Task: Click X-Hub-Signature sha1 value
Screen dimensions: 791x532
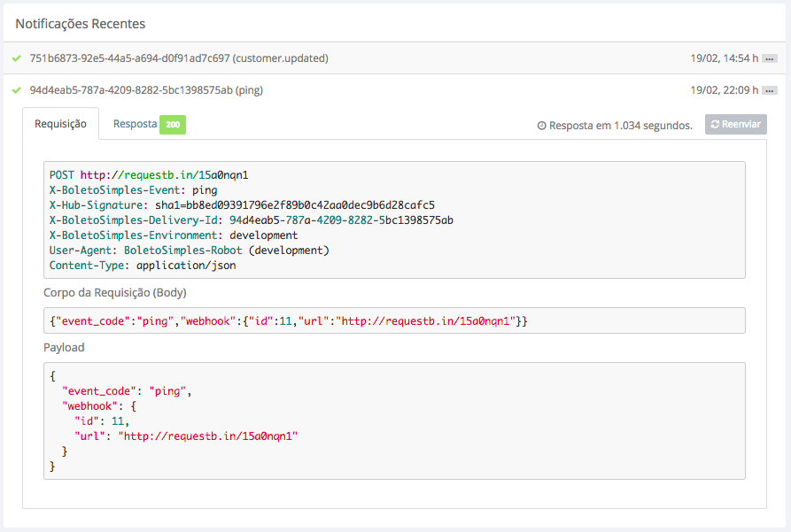Action: (x=295, y=205)
